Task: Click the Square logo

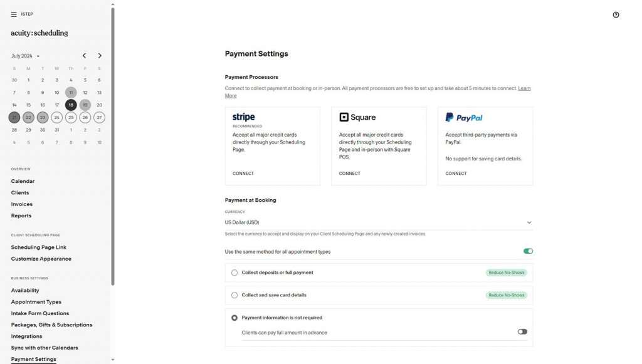Action: [357, 117]
